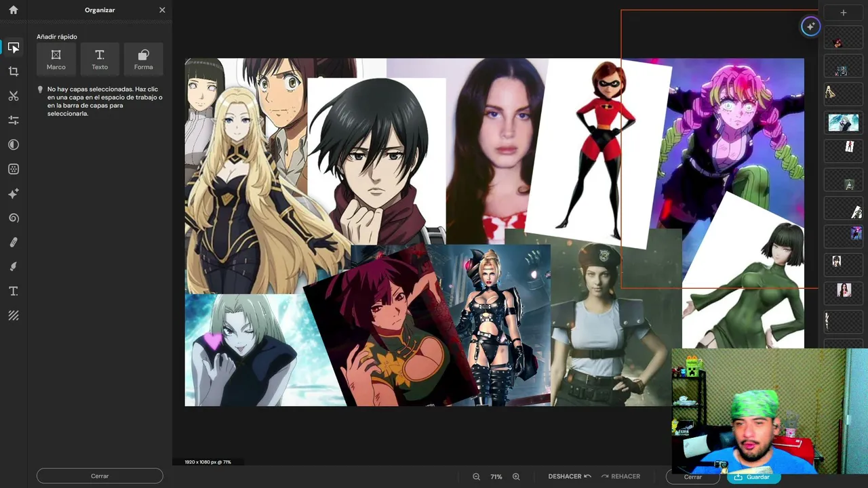868x488 pixels.
Task: Close the Organizar panel with the X
Action: [x=162, y=10]
